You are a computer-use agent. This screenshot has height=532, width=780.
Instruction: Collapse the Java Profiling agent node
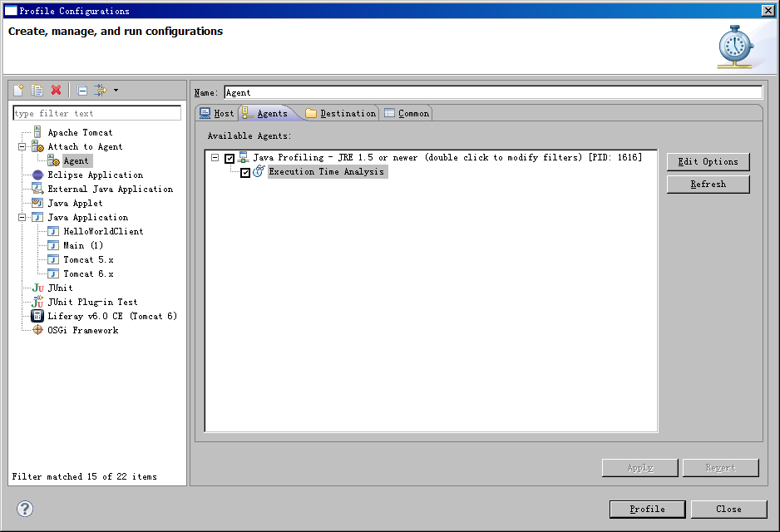click(215, 158)
